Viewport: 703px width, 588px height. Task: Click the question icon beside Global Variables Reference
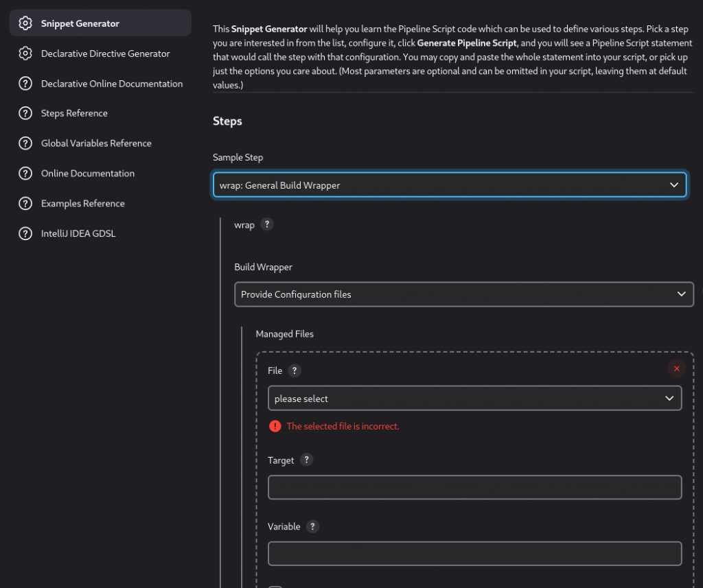26,143
